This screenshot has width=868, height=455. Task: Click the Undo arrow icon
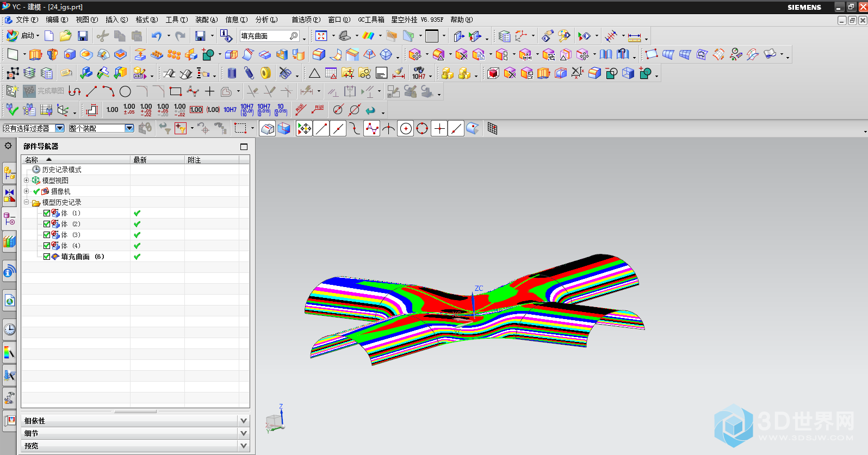click(157, 36)
